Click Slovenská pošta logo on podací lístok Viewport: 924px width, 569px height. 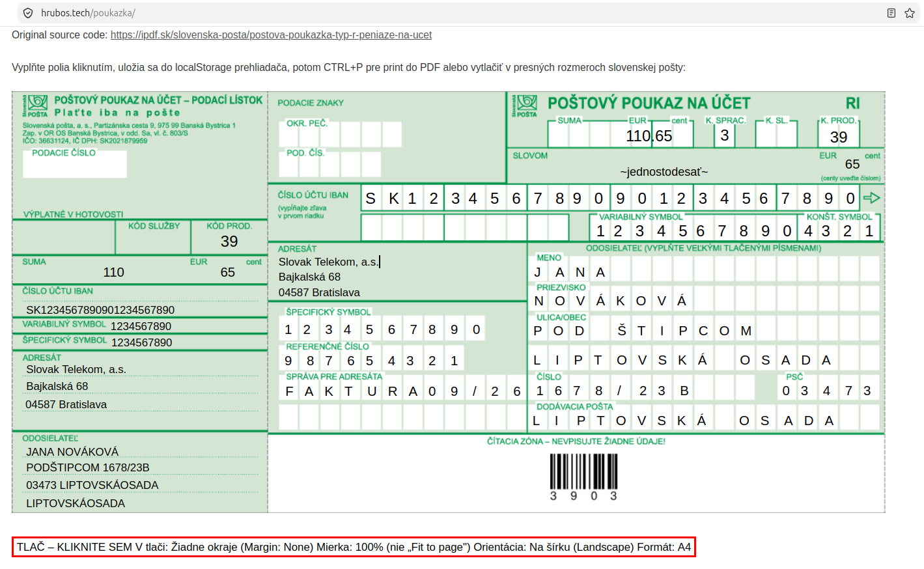(x=36, y=106)
